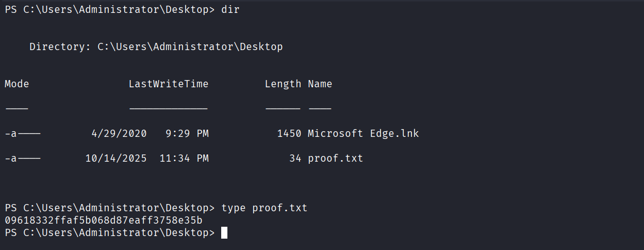This screenshot has width=644, height=250.
Task: Click the Directory path line
Action: click(x=156, y=47)
